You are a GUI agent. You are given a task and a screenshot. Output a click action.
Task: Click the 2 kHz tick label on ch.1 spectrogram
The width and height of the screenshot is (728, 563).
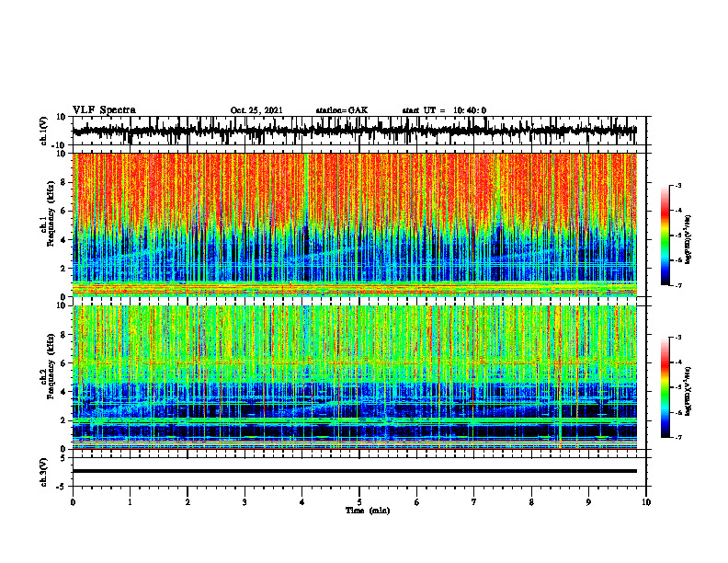pos(64,269)
